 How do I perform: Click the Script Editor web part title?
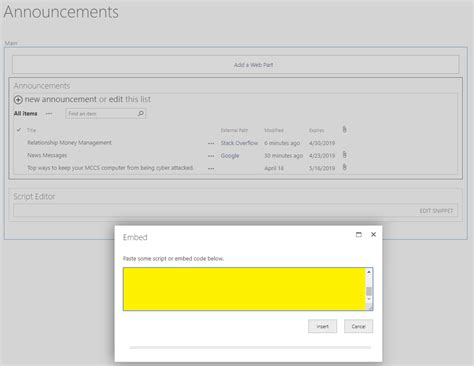[34, 196]
